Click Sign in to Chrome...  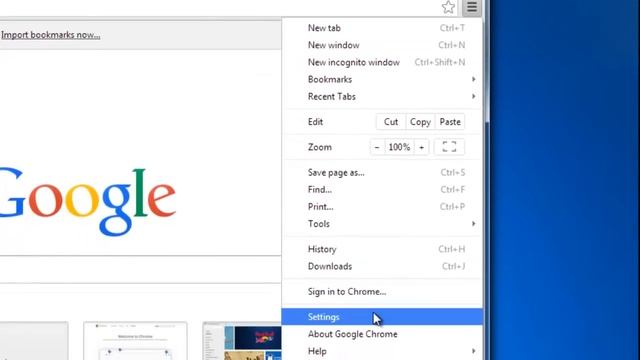click(x=382, y=292)
